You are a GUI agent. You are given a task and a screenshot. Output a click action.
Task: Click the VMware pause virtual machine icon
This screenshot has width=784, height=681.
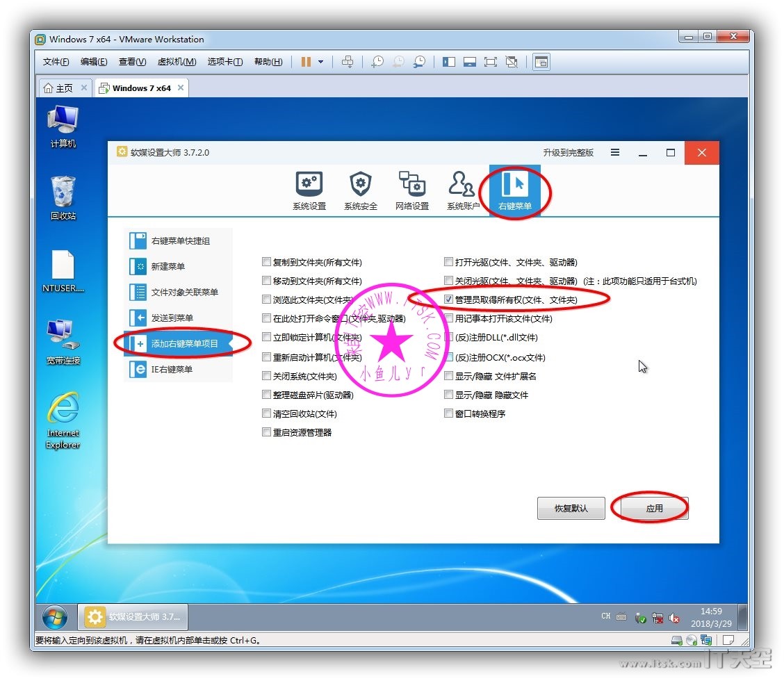[x=306, y=62]
